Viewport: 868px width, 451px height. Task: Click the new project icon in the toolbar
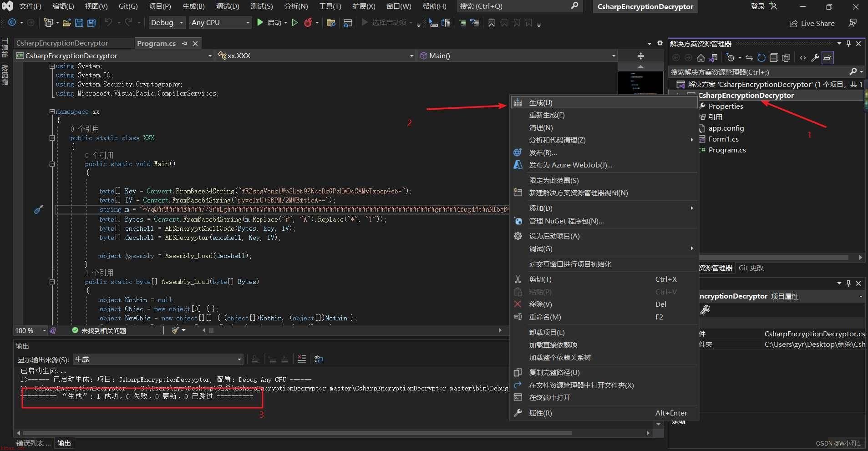47,23
